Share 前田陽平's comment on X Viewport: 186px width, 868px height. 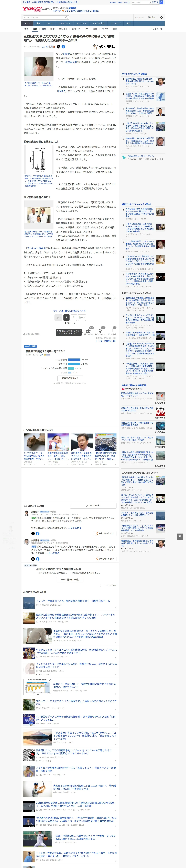click(x=33, y=559)
